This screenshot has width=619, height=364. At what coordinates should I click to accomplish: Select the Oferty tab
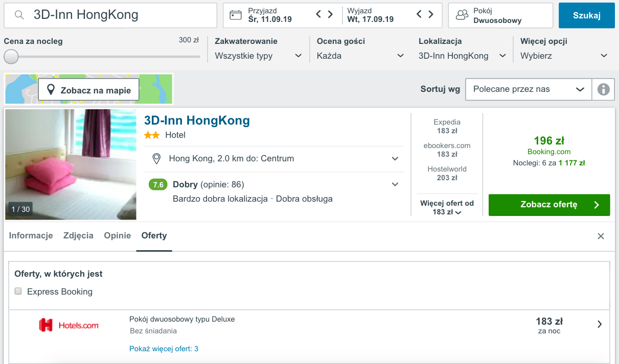point(154,235)
